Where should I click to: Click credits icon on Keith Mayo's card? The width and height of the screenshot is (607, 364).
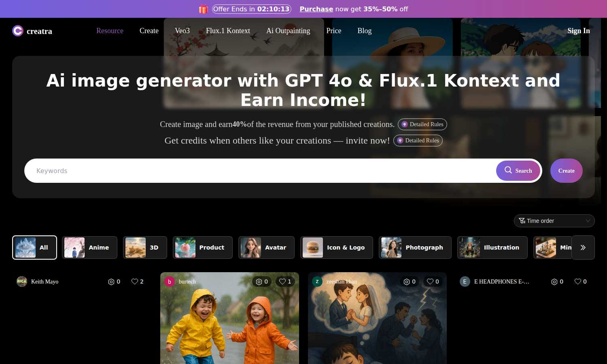click(x=111, y=282)
